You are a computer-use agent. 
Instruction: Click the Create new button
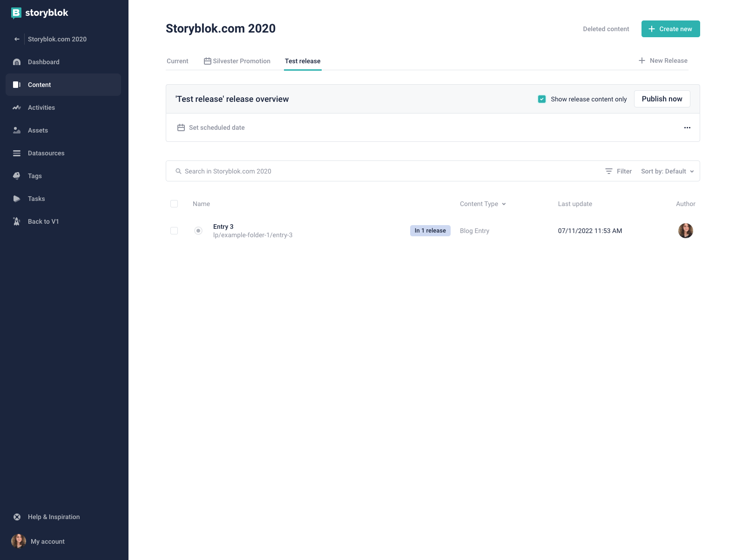point(670,29)
